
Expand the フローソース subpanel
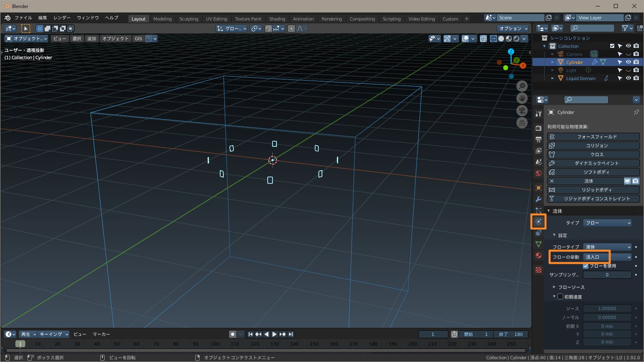(554, 287)
